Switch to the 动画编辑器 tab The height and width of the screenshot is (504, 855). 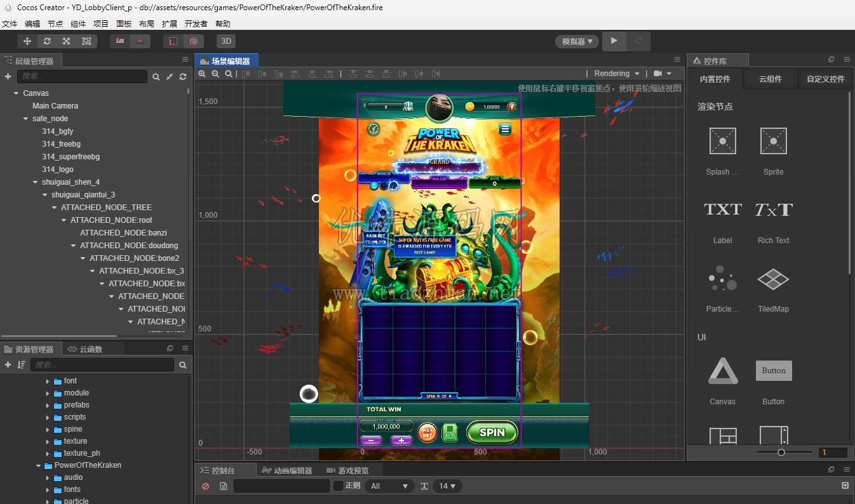(x=287, y=470)
